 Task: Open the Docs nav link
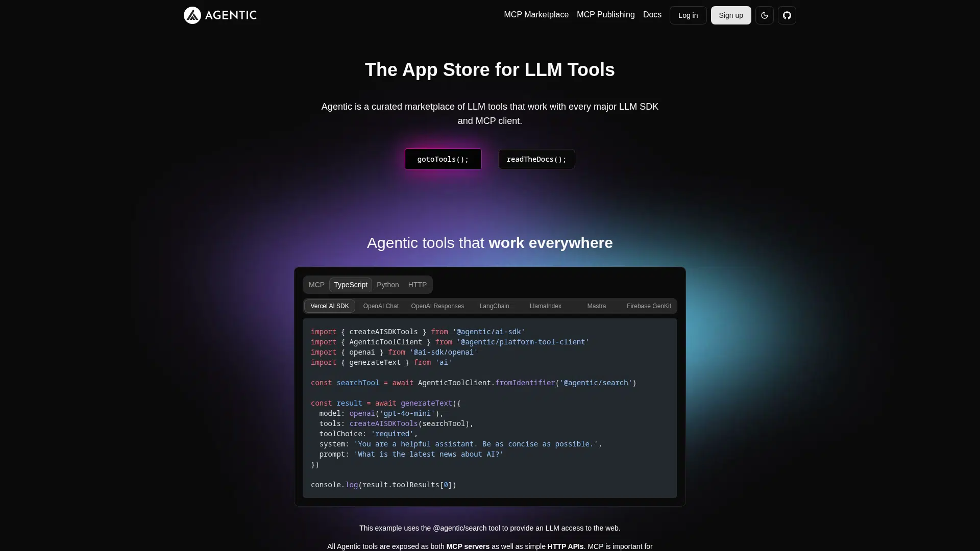[652, 15]
